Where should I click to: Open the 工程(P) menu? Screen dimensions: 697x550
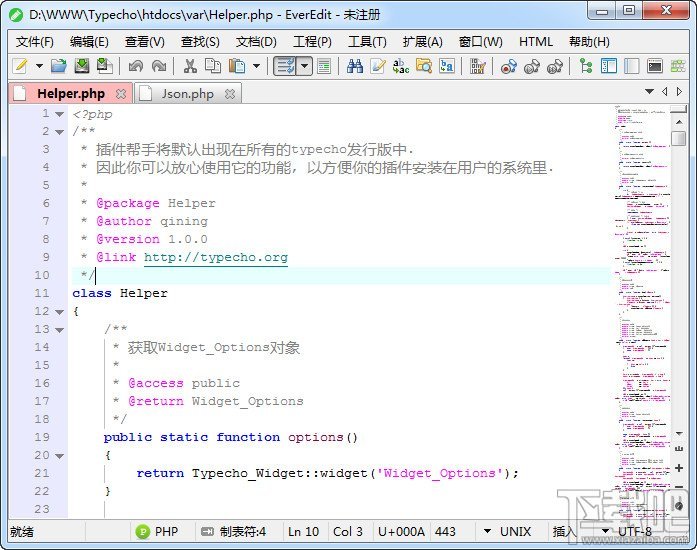tap(312, 42)
